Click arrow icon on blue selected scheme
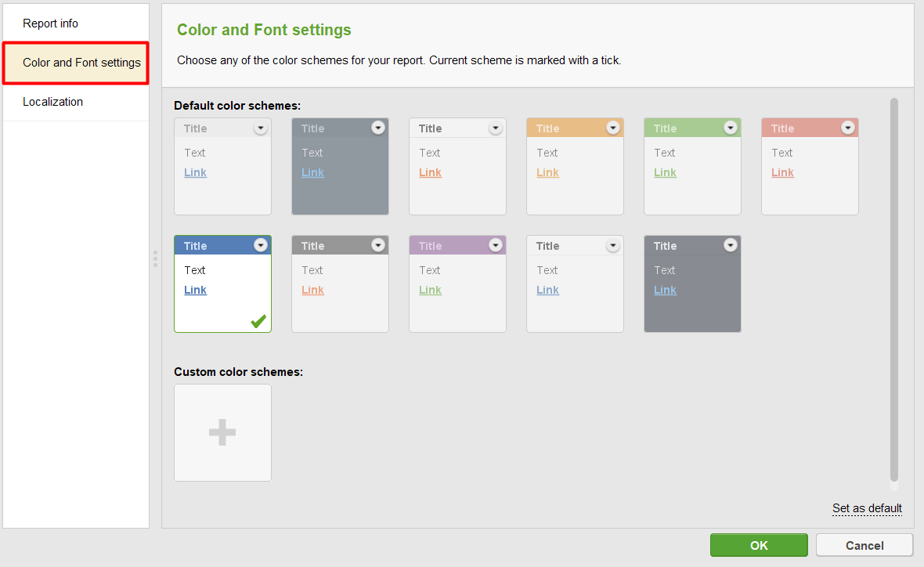 point(261,245)
